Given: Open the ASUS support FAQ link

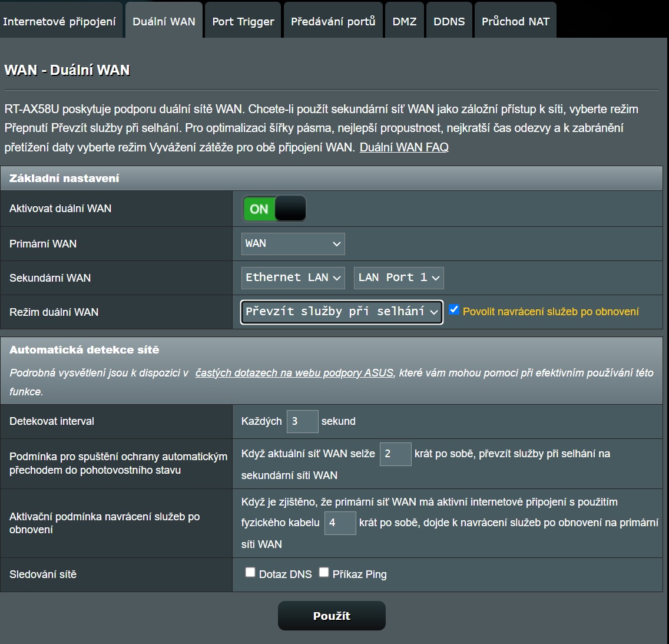Looking at the screenshot, I should (294, 373).
